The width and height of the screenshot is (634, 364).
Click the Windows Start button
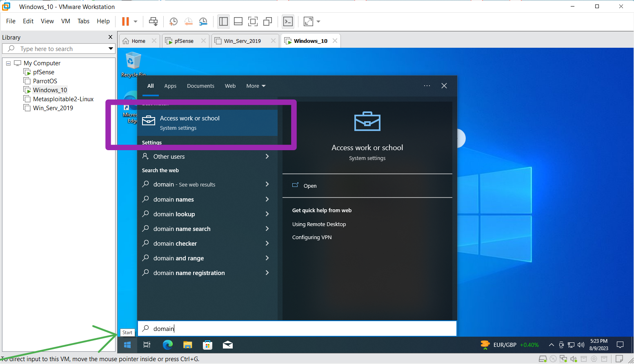[x=127, y=345]
